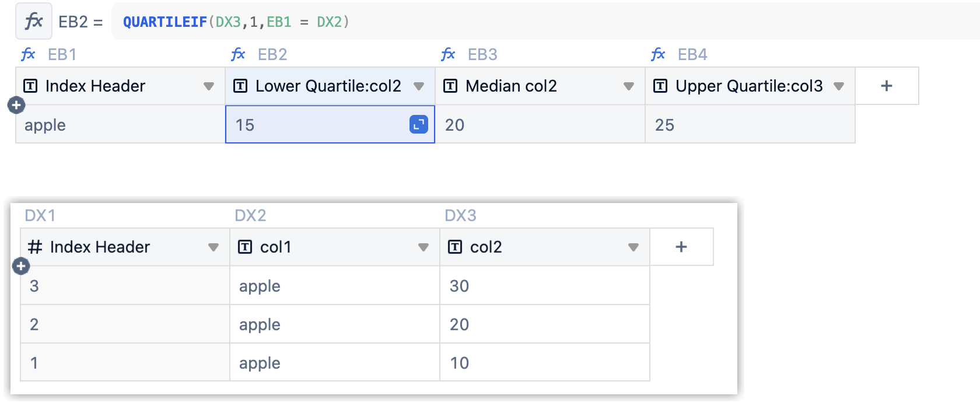The width and height of the screenshot is (980, 420).
Task: Click number type icon of lower Index Header
Action: click(35, 247)
